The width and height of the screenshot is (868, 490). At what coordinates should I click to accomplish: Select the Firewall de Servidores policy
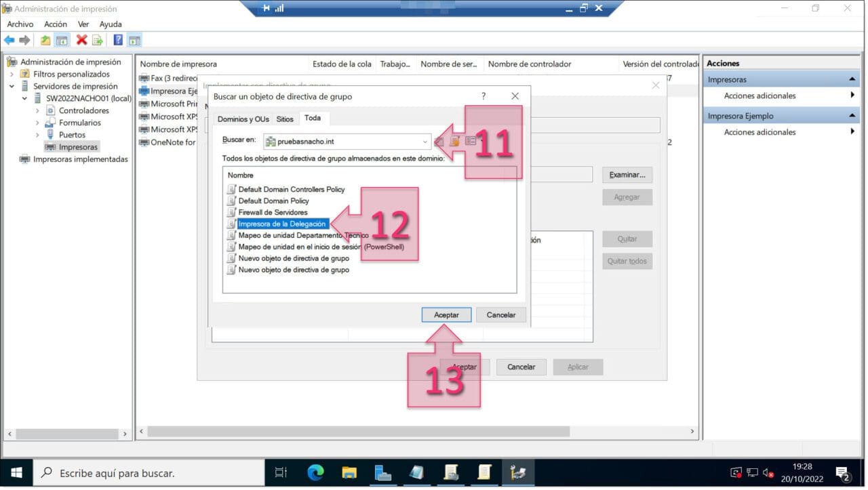273,212
